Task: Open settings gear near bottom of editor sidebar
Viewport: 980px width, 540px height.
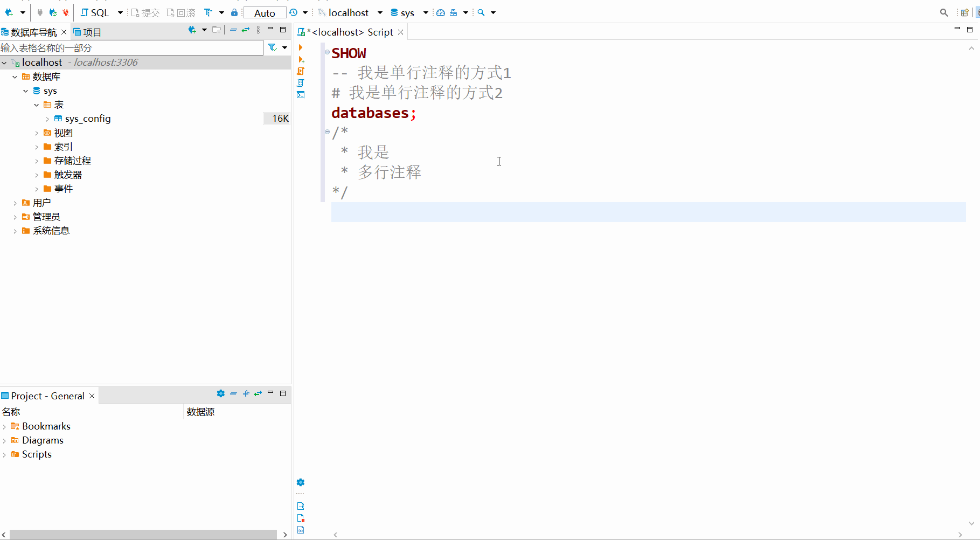Action: tap(301, 482)
